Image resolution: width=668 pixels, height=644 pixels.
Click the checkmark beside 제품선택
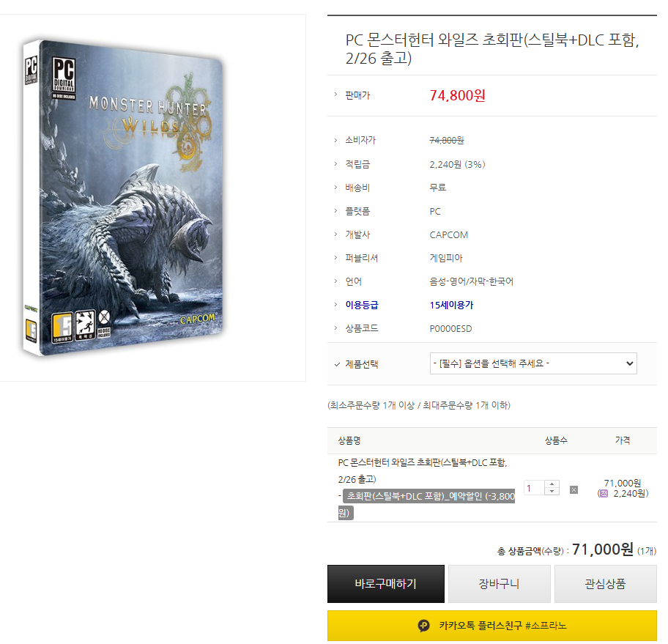coord(337,364)
